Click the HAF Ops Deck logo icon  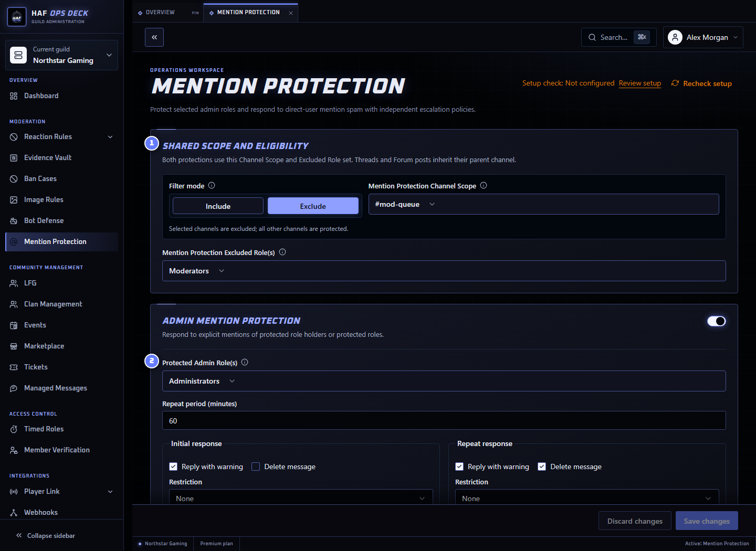pos(17,17)
